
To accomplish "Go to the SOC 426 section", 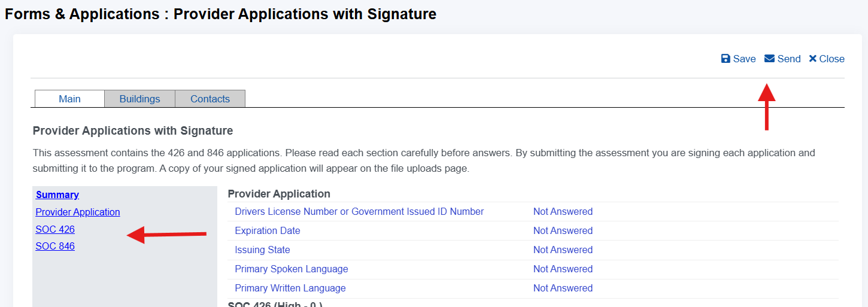I will click(x=55, y=229).
